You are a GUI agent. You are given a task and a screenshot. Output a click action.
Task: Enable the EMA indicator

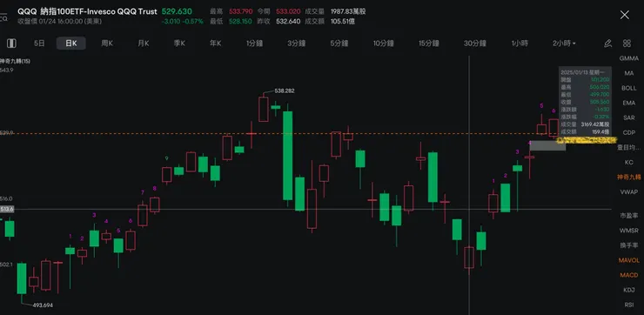click(629, 103)
